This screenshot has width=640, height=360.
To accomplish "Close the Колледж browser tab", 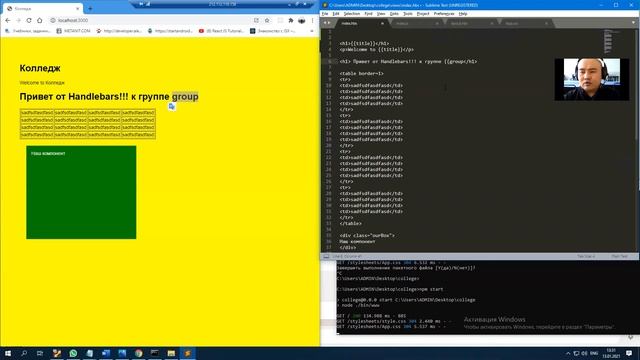I will click(78, 8).
